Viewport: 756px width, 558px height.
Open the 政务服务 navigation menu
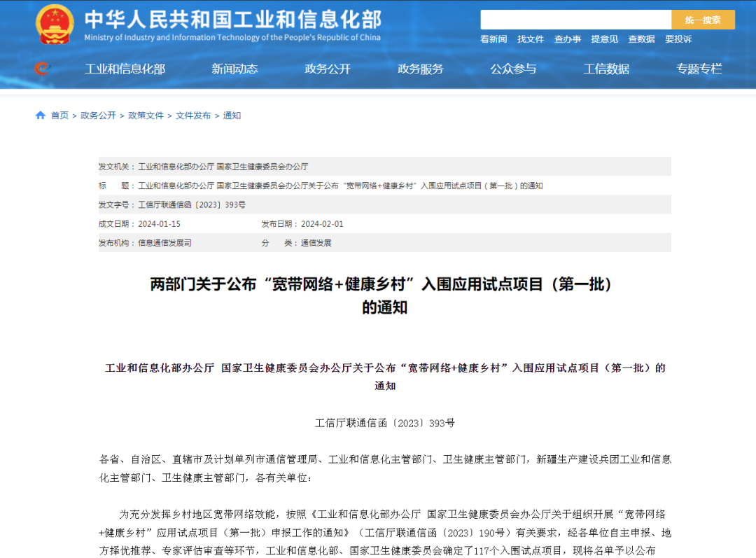coord(421,69)
